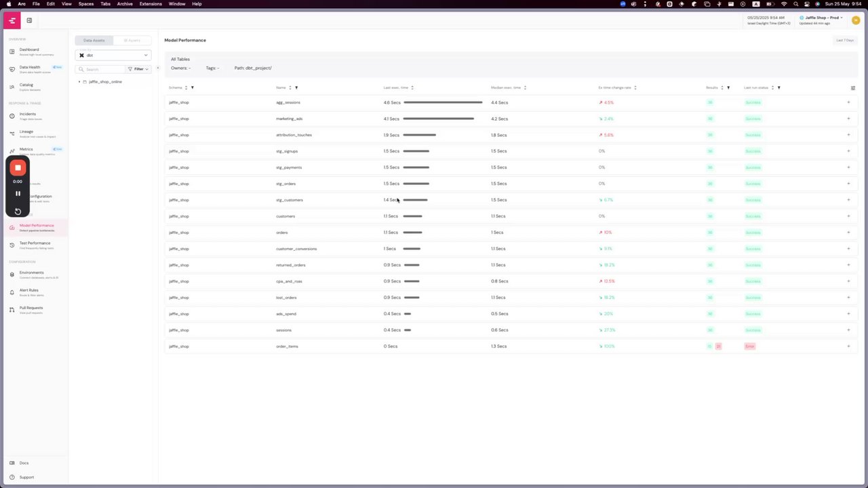Collapse the asset panel with small arrow

[x=157, y=68]
